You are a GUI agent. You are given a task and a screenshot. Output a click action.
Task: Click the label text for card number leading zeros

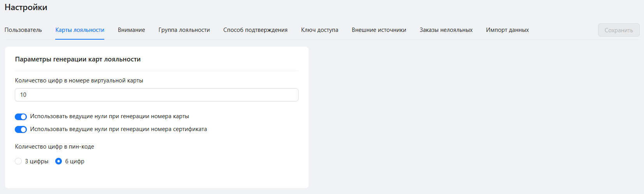pyautogui.click(x=109, y=116)
